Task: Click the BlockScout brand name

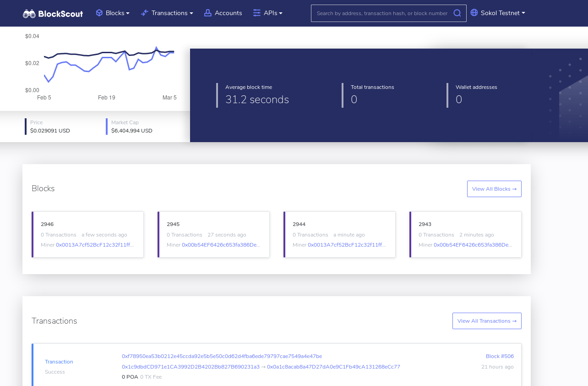Action: tap(60, 14)
